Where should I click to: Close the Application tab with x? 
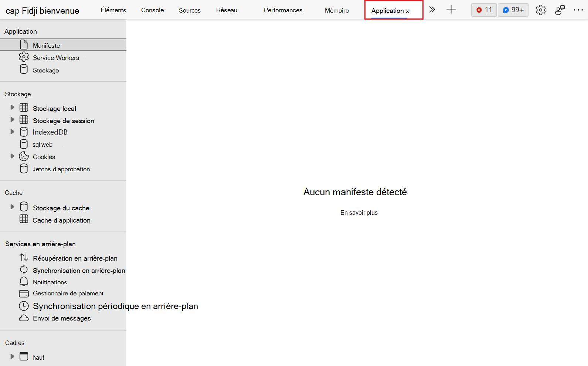(x=408, y=11)
